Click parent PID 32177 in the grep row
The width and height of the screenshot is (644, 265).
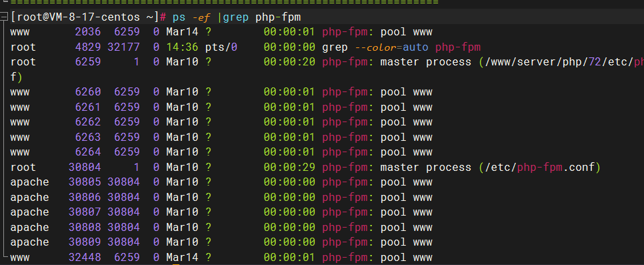click(123, 47)
